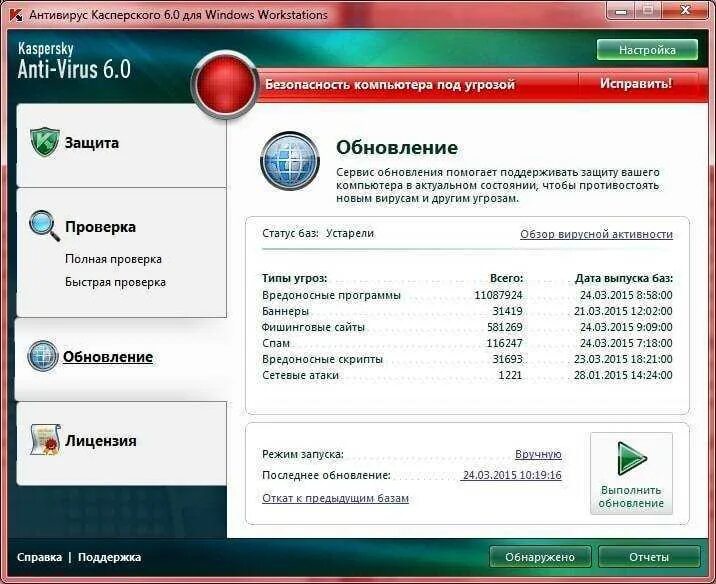
Task: Click the green shield Защита icon
Action: 44,142
